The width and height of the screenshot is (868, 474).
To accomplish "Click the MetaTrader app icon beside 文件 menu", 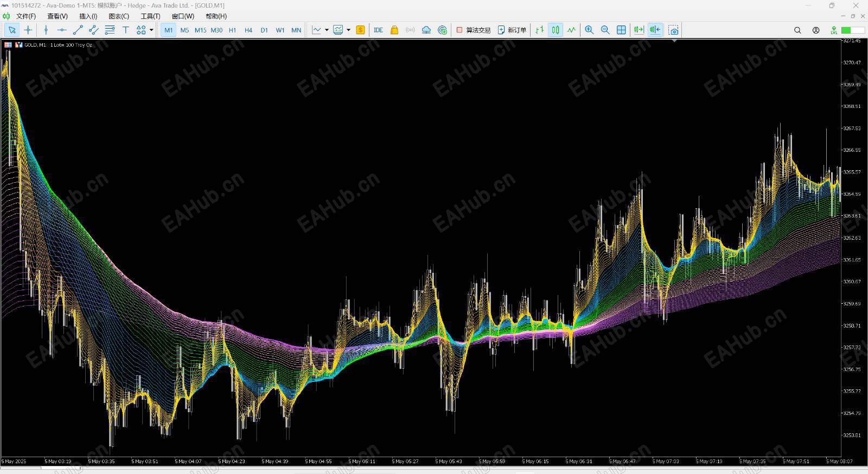I will point(7,16).
